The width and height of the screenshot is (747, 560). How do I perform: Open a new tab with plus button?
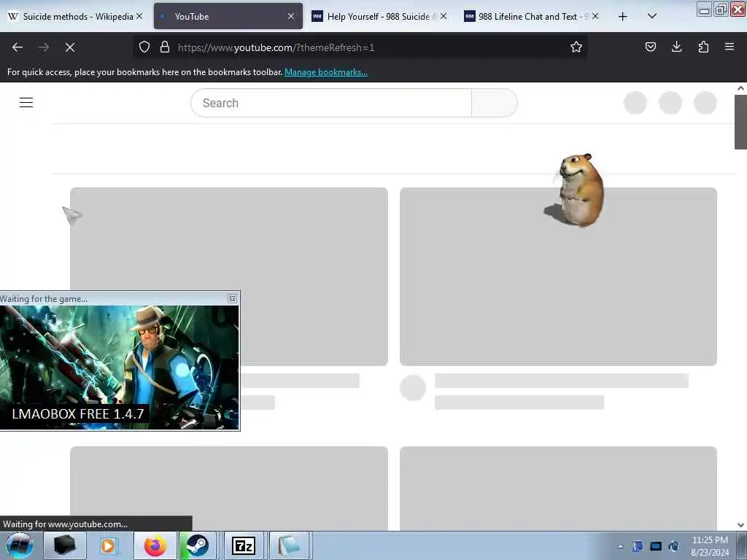(x=623, y=17)
